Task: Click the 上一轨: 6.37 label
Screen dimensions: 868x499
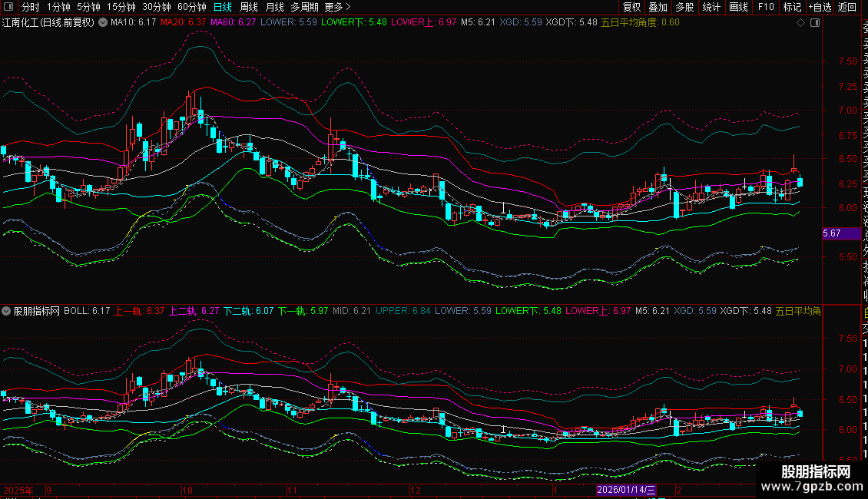Action: point(140,311)
